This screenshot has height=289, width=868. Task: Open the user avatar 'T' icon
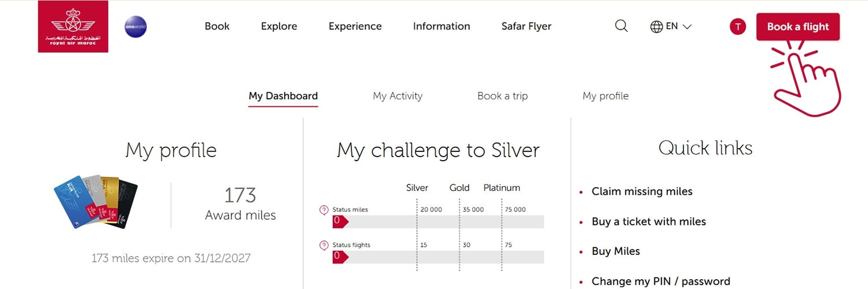coord(738,27)
